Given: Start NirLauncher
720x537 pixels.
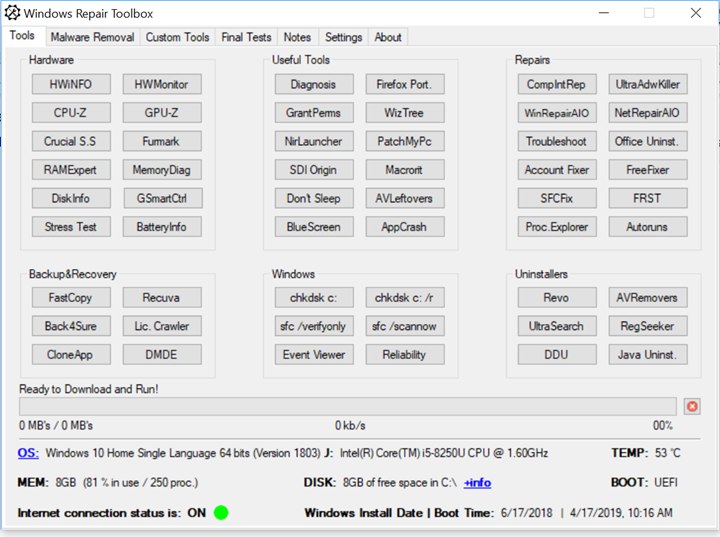Looking at the screenshot, I should 314,141.
